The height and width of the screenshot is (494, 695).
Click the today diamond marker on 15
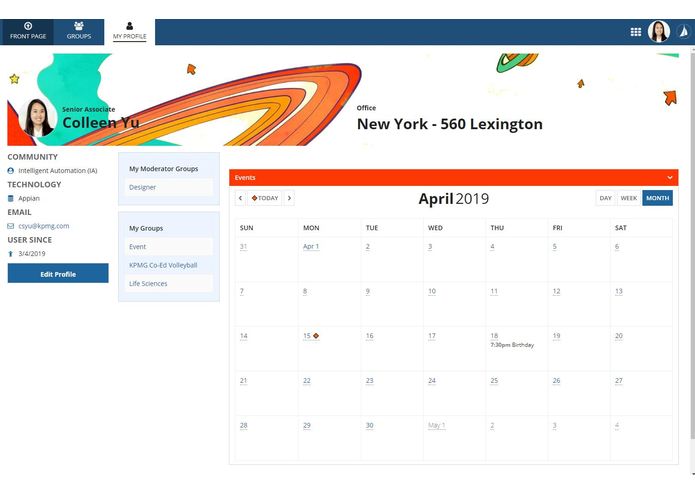point(316,336)
